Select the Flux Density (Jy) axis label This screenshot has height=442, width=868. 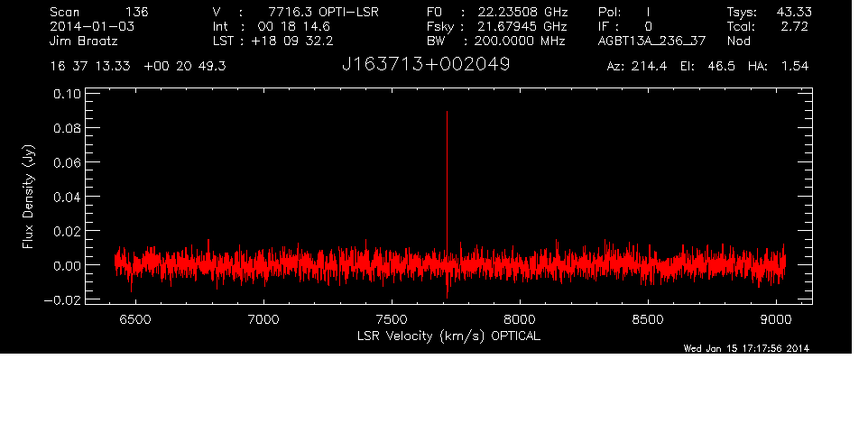[28, 197]
